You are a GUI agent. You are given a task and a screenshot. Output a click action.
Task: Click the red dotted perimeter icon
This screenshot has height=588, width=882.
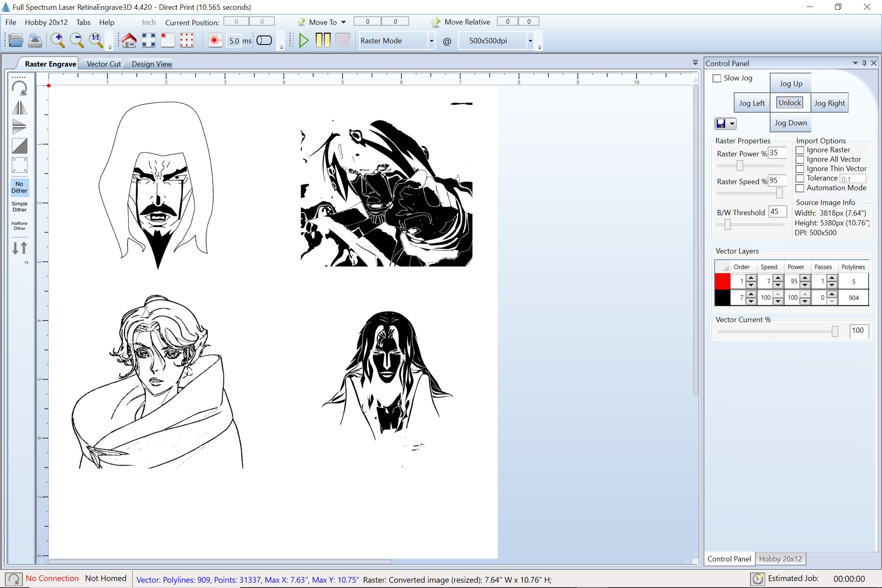click(187, 40)
